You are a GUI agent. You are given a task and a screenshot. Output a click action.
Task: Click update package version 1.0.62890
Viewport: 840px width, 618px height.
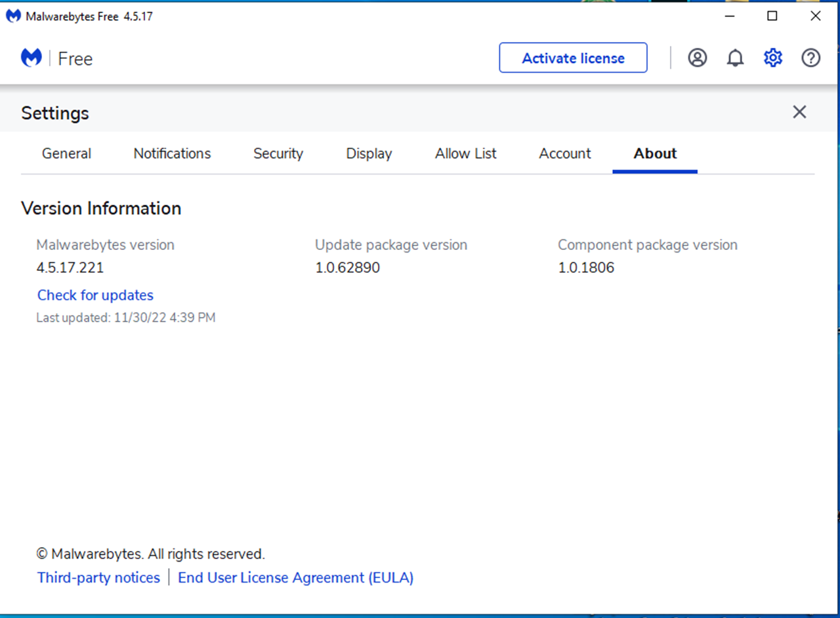coord(348,268)
